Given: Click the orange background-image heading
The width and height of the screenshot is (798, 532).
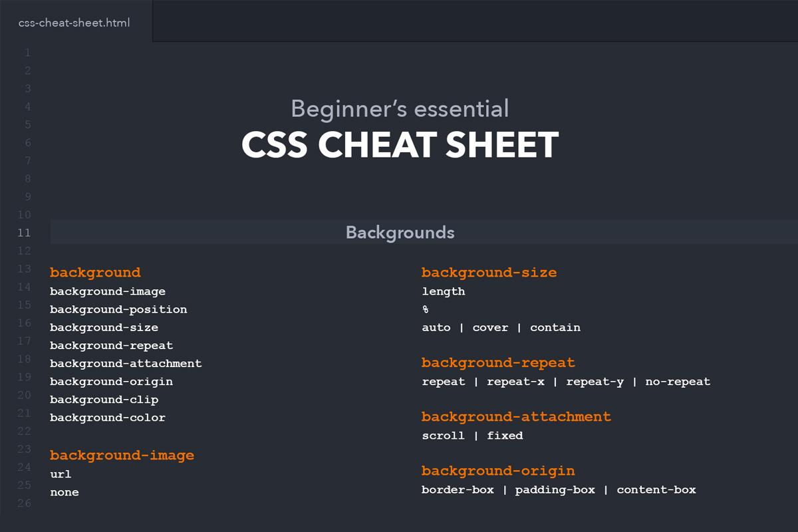Looking at the screenshot, I should (x=122, y=456).
